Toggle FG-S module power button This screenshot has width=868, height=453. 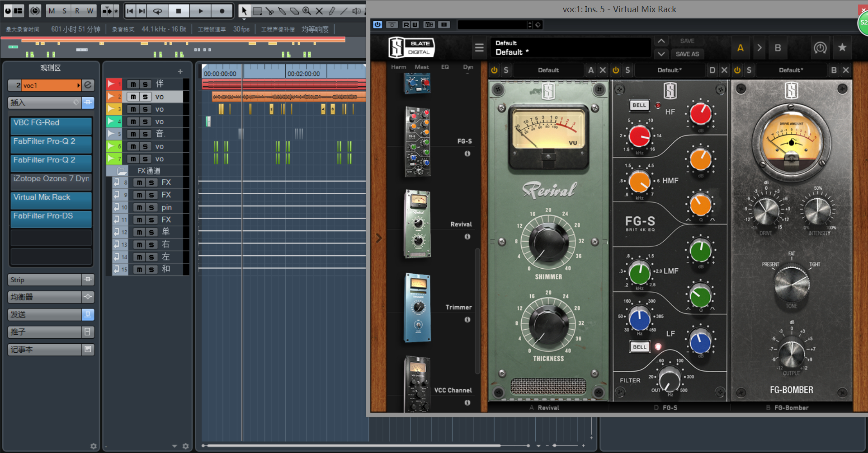616,70
